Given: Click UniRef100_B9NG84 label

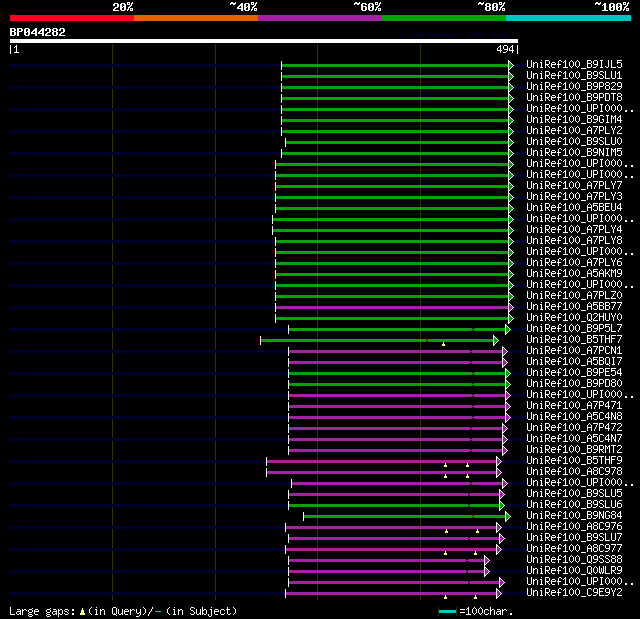Looking at the screenshot, I should coord(574,516).
